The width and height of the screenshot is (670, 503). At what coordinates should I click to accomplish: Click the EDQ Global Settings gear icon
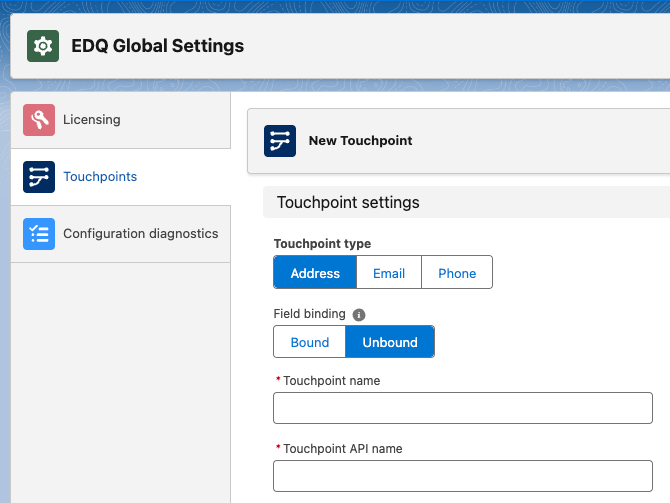pyautogui.click(x=42, y=46)
